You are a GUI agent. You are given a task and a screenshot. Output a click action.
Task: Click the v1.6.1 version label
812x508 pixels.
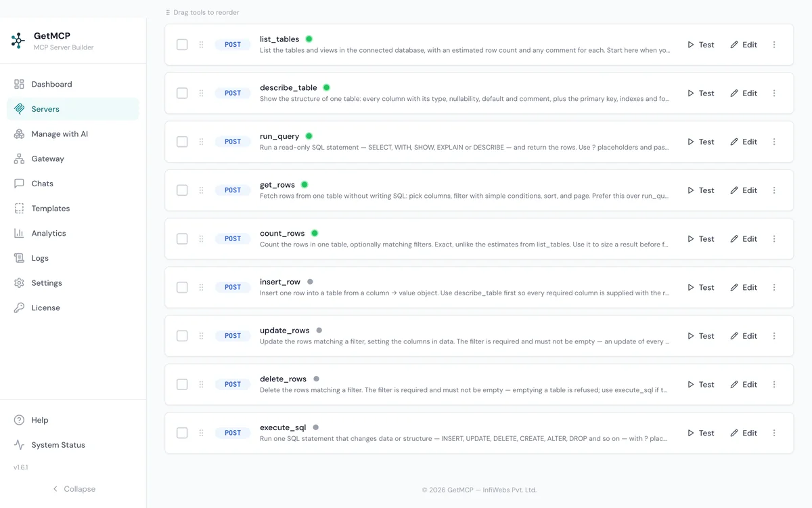21,467
